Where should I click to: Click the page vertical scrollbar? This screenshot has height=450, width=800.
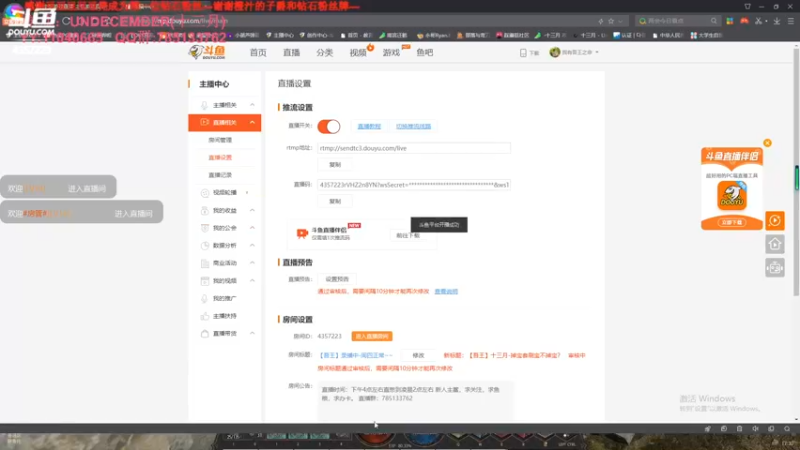click(796, 173)
